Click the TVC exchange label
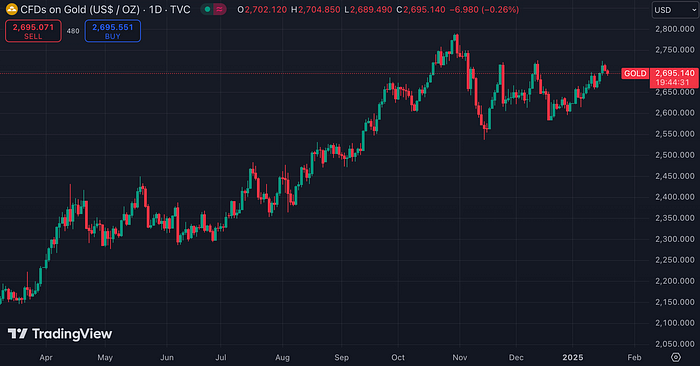Screen dimensions: 700x366 (180, 9)
